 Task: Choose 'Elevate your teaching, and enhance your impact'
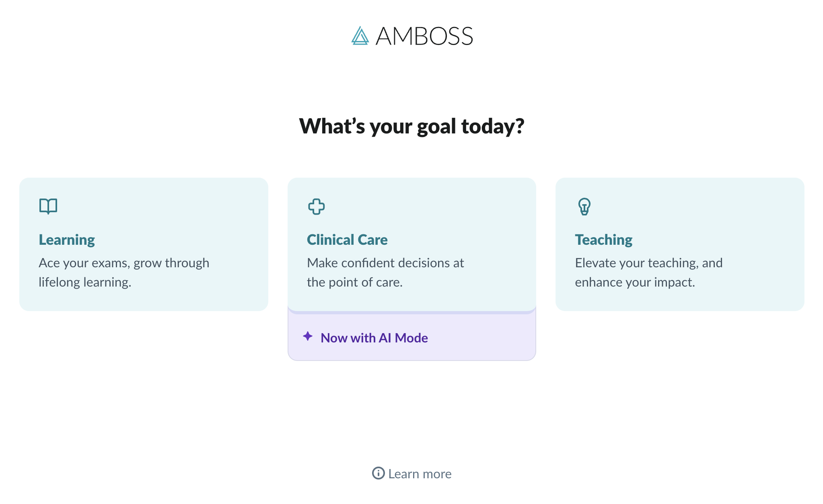click(680, 244)
